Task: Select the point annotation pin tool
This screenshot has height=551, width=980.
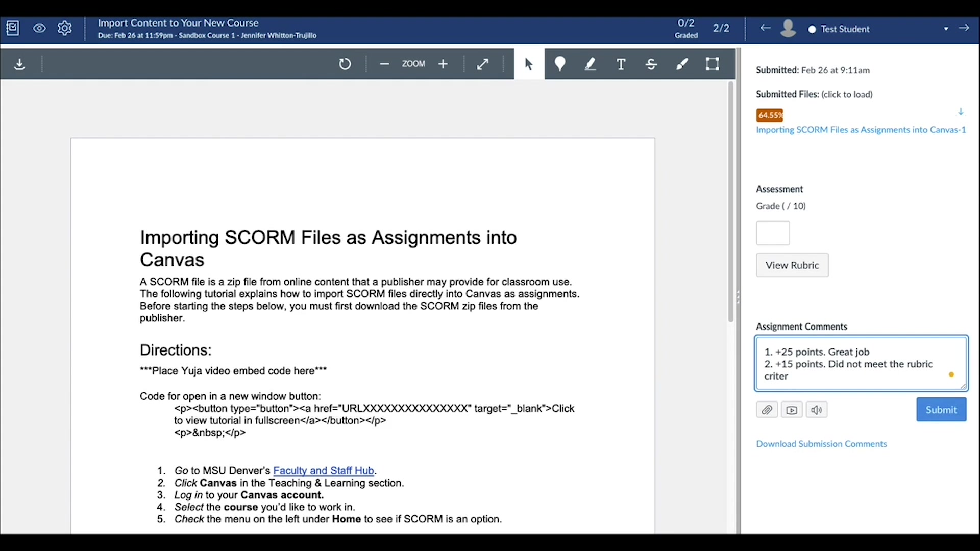Action: coord(560,64)
